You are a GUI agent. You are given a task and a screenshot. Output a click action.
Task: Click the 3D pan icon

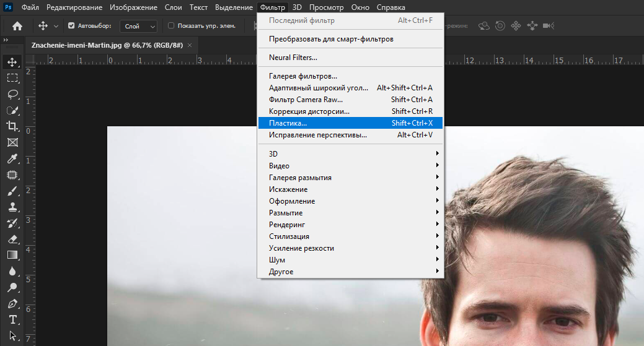[516, 26]
